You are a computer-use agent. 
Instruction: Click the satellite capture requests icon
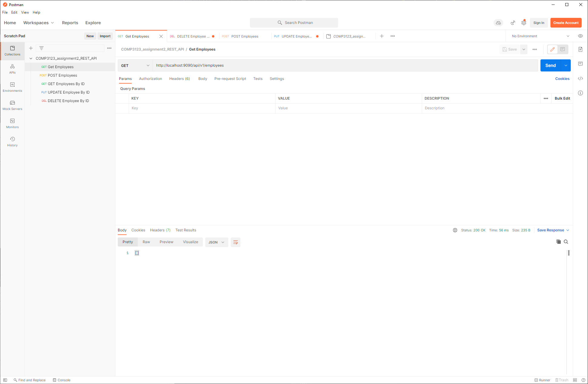point(513,23)
